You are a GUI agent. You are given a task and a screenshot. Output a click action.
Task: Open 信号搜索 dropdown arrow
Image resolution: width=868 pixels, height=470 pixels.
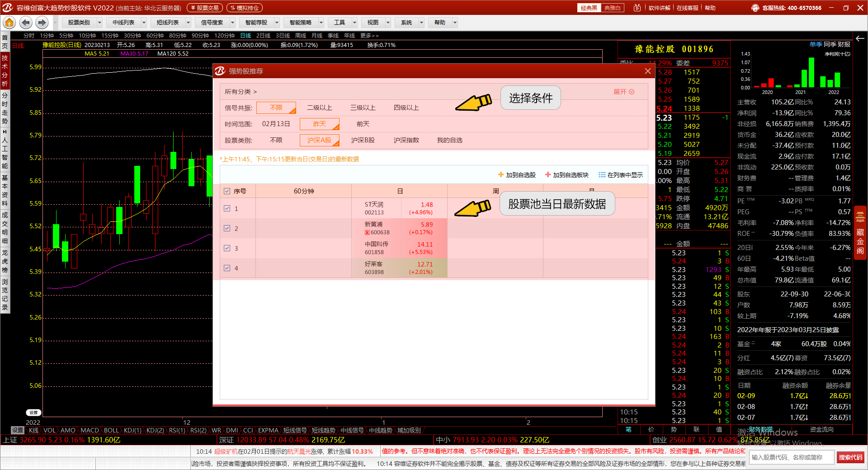[233, 23]
